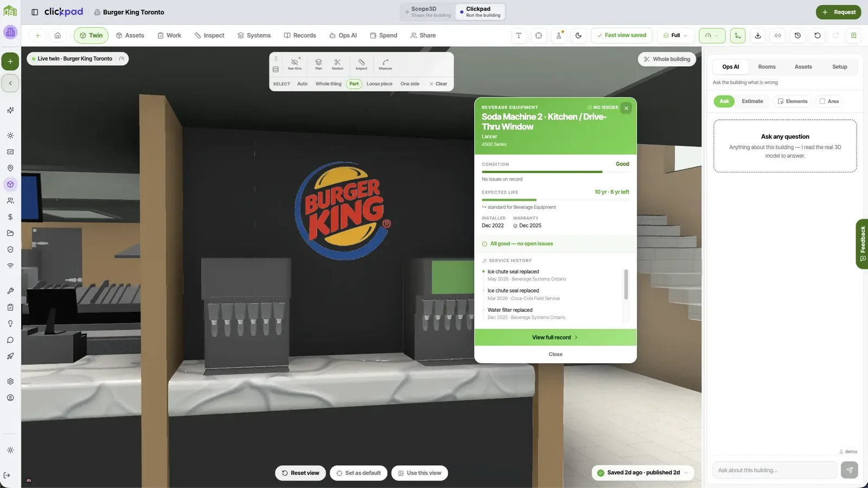Click the text label T icon
Viewport: 868px width, 488px height.
point(519,35)
